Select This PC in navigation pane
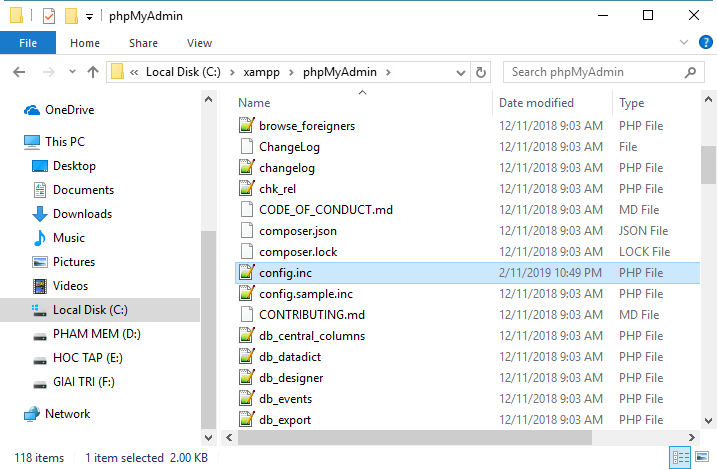The width and height of the screenshot is (717, 469). 64,142
